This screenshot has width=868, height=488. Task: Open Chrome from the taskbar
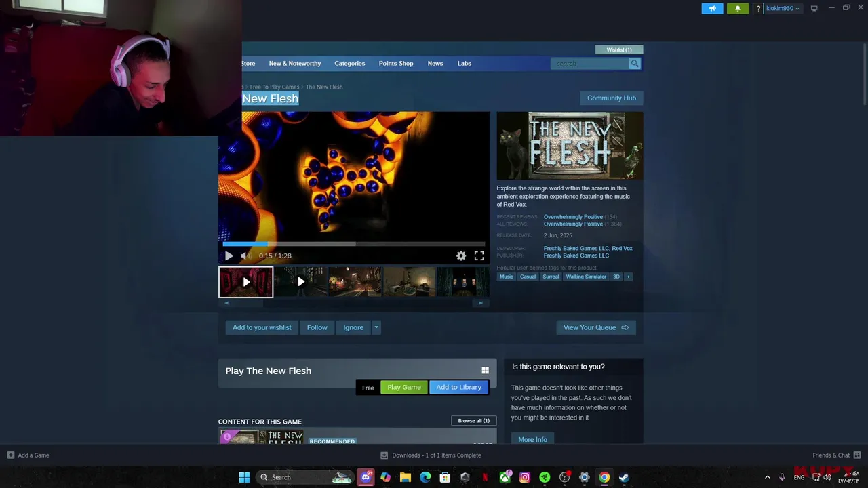click(x=604, y=477)
